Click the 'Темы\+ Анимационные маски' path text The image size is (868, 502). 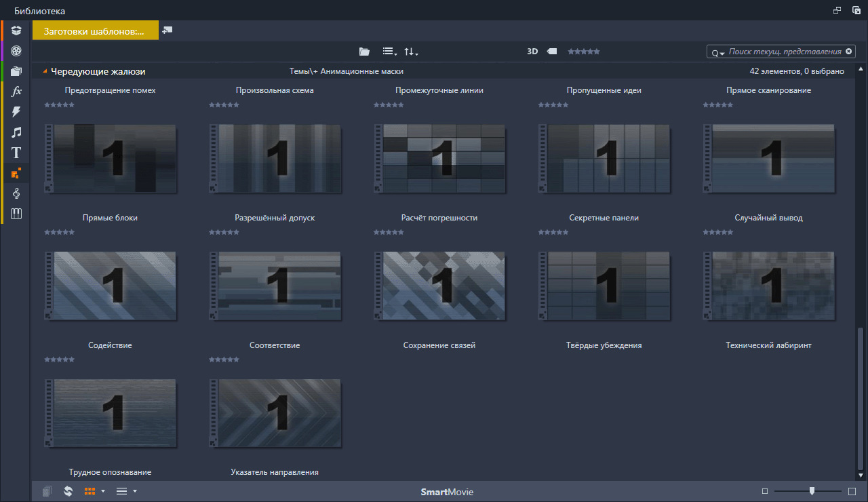click(347, 71)
